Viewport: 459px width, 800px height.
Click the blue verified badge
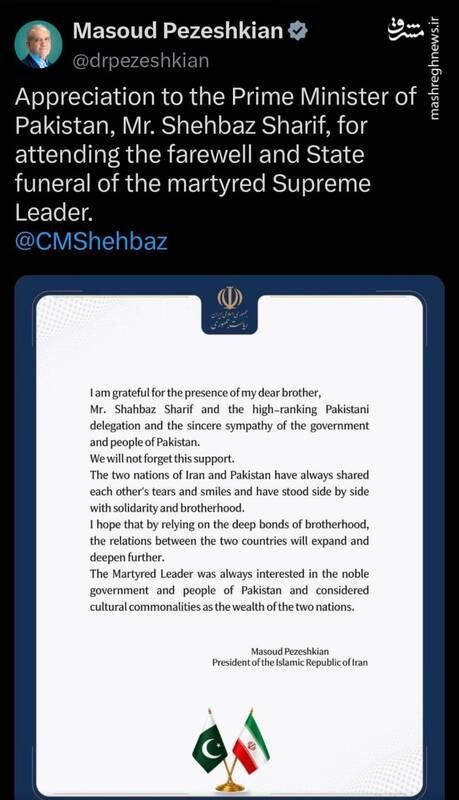(x=298, y=32)
